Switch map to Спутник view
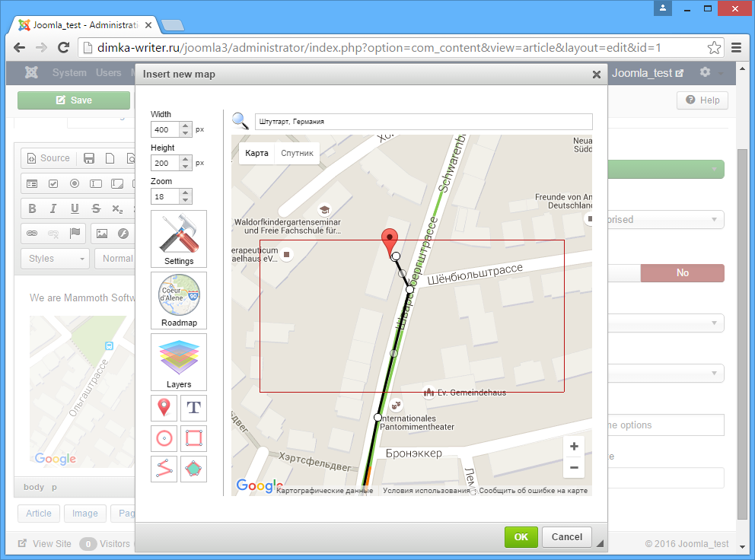 [297, 154]
